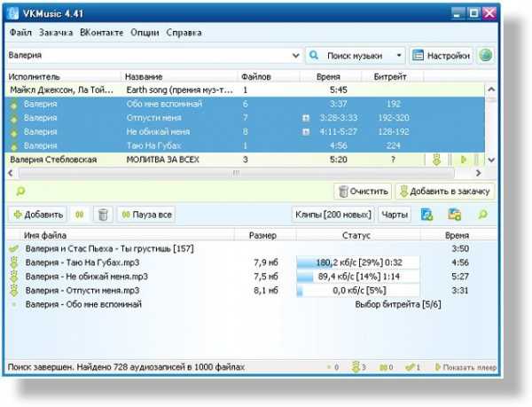Image resolution: width=532 pixels, height=407 pixels.
Task: Click the filter magnifier icon in results bar
Action: [x=20, y=192]
